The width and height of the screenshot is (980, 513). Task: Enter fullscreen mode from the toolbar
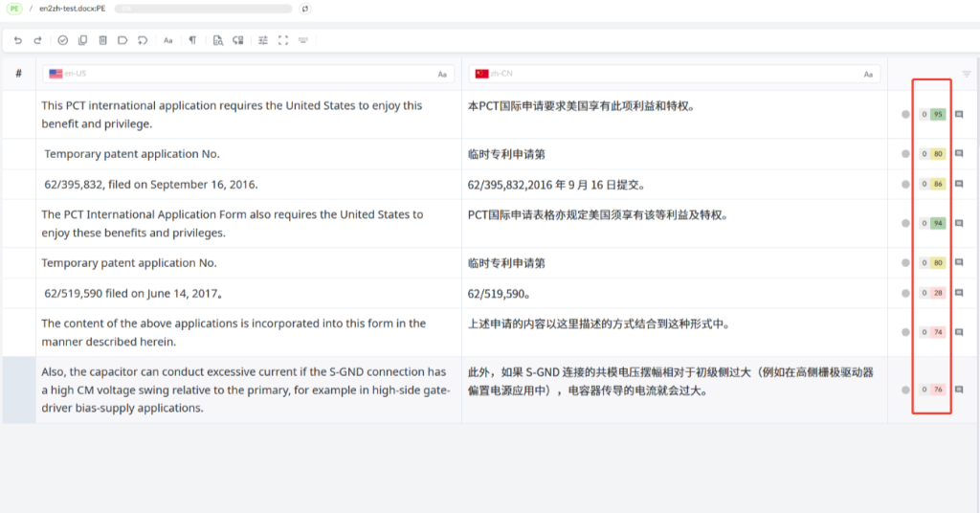[283, 40]
